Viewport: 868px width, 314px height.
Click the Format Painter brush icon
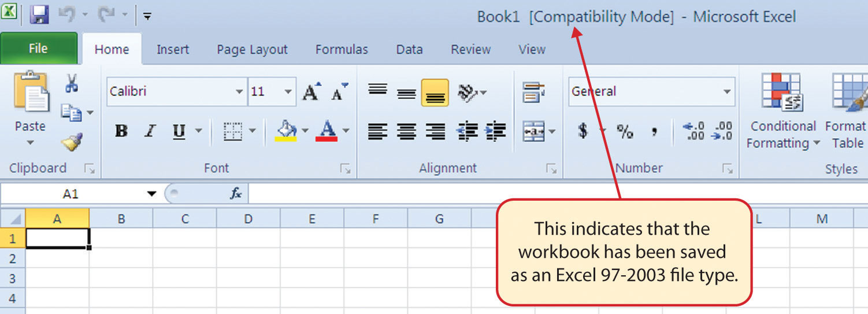pos(72,141)
